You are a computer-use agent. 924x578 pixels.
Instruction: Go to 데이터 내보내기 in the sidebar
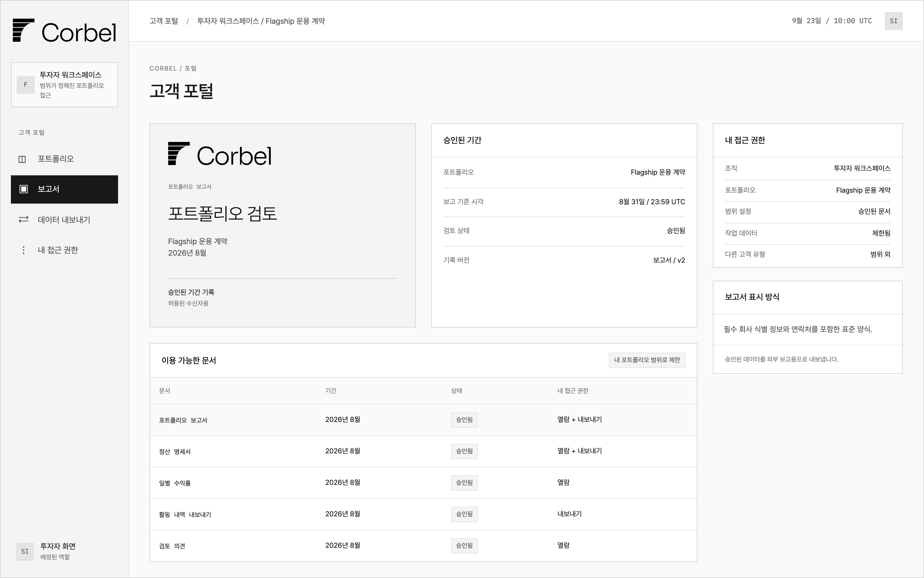pos(64,219)
